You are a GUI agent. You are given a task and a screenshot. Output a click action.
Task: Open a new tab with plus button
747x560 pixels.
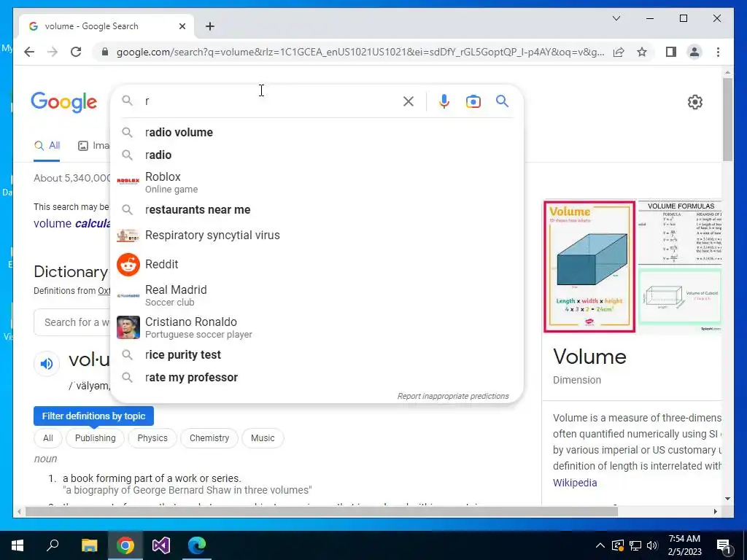[210, 26]
